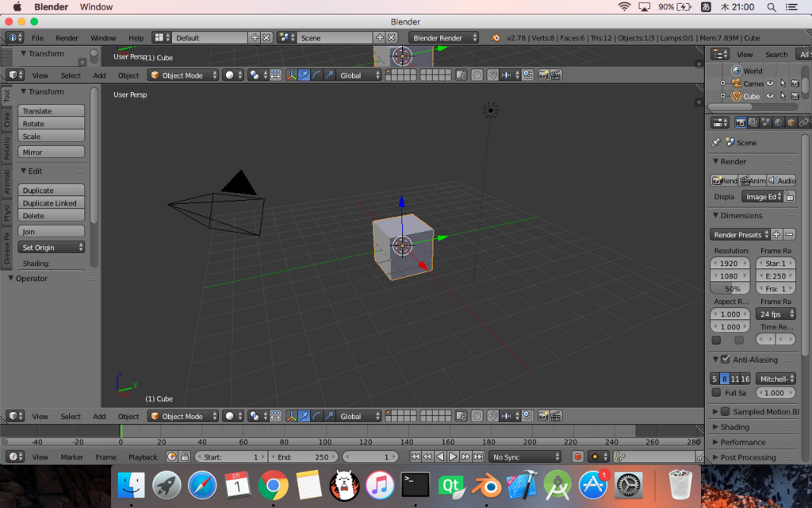Enable the Full Sample checkbox

tap(716, 392)
